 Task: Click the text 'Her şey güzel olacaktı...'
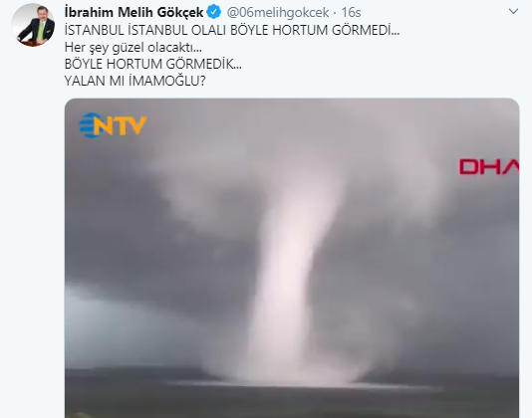[x=133, y=48]
